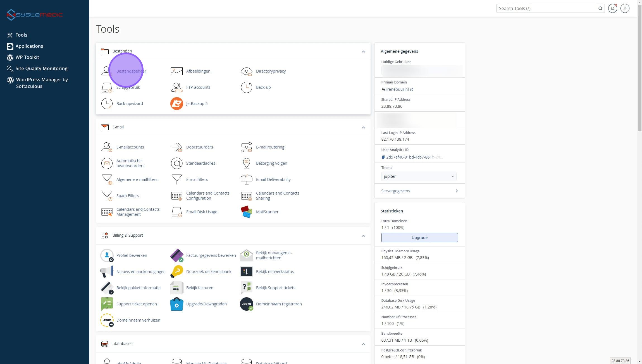642x364 pixels.
Task: Collapse the Billing & Support section
Action: tap(363, 236)
